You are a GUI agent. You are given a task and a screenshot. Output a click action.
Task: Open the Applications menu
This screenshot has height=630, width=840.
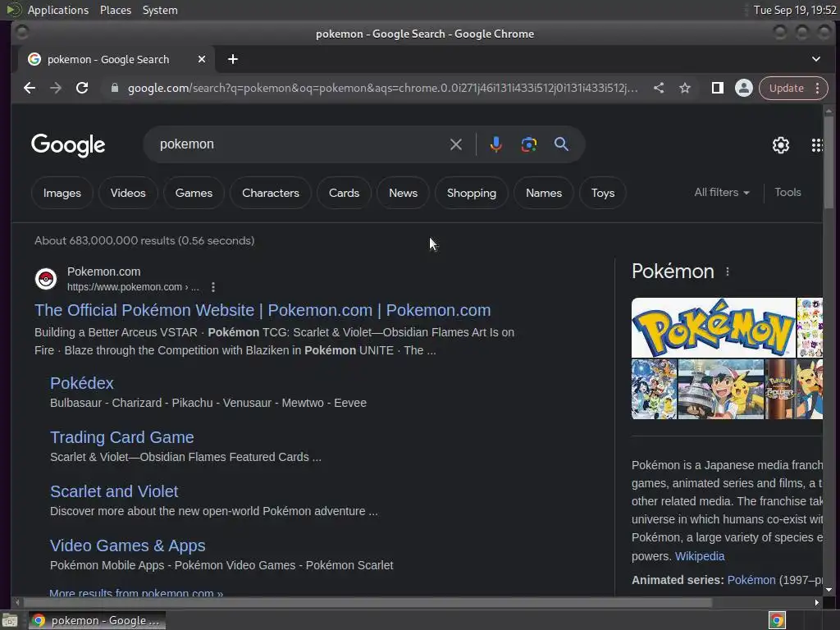58,10
